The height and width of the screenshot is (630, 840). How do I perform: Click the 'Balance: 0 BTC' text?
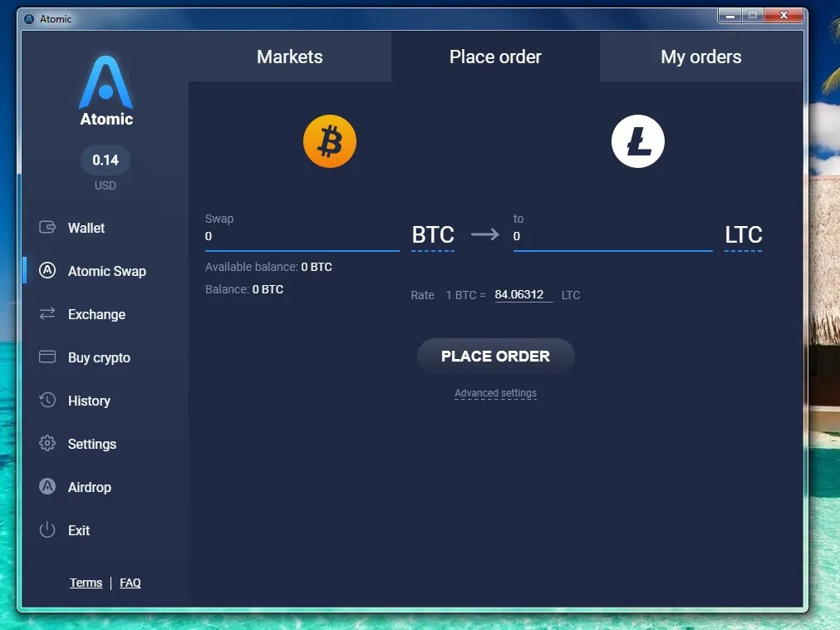[244, 289]
